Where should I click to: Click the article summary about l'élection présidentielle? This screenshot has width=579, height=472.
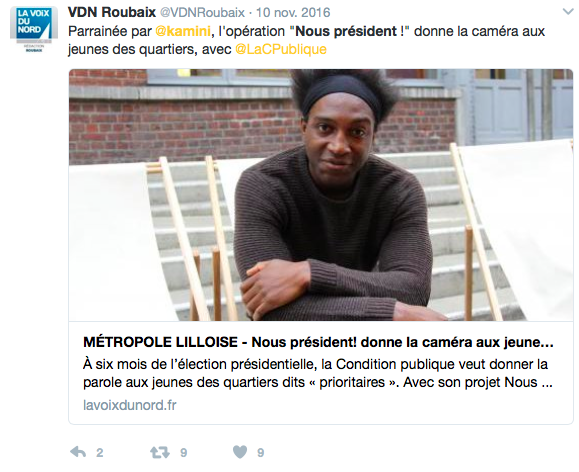coord(318,373)
